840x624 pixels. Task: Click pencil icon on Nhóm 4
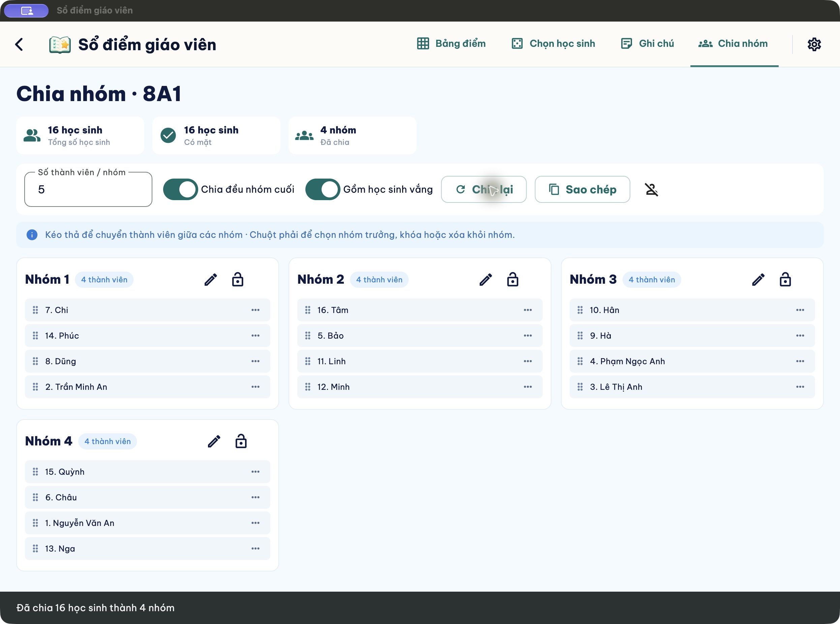[214, 441]
